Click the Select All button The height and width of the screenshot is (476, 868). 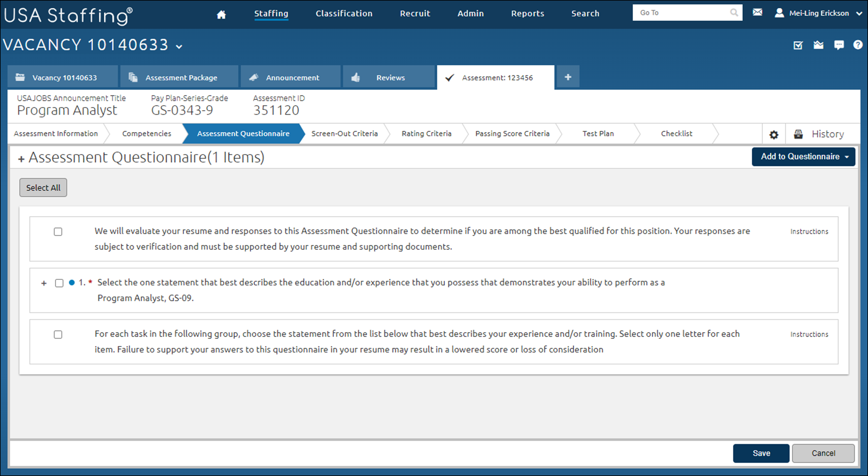point(43,187)
